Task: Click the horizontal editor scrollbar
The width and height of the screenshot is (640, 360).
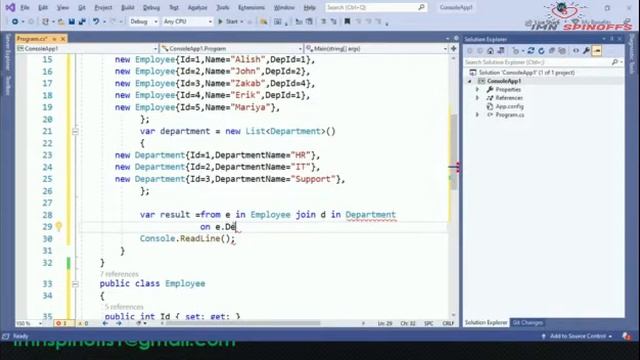Action: [x=243, y=323]
